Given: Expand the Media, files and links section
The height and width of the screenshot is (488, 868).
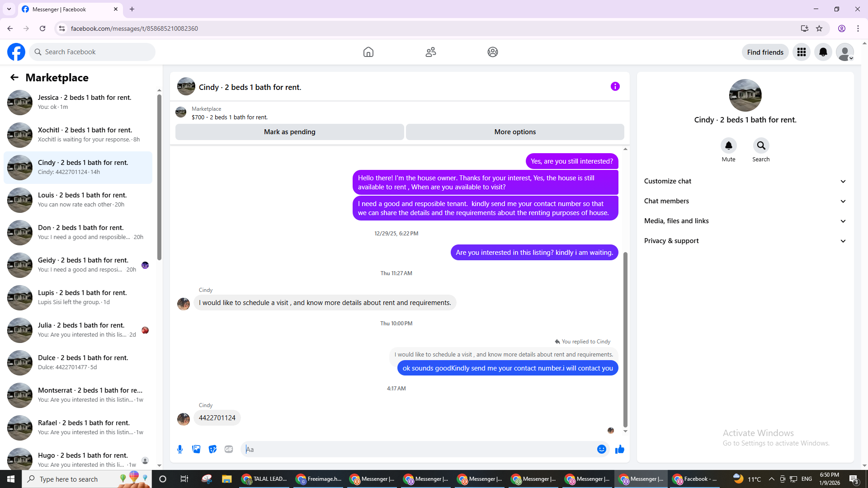Looking at the screenshot, I should [x=745, y=221].
